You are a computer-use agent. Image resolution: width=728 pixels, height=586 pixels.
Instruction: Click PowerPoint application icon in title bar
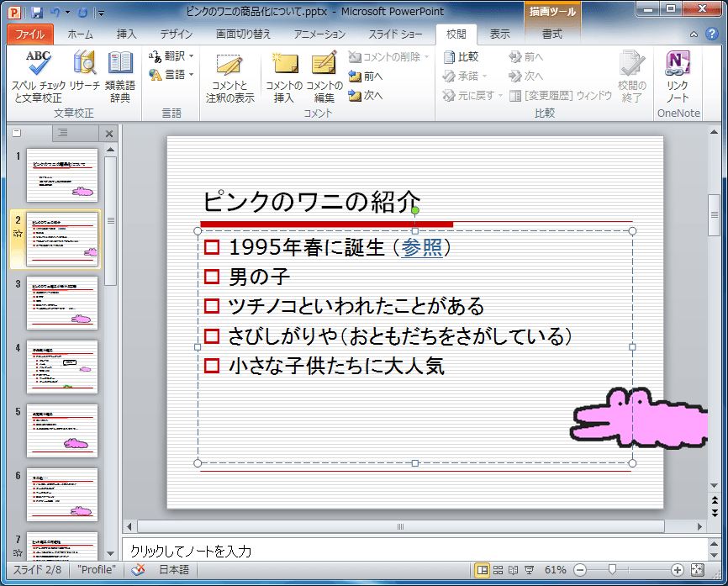15,13
